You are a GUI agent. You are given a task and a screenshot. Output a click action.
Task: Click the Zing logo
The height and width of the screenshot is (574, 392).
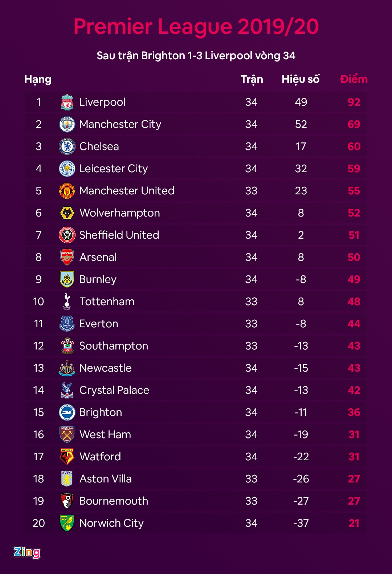tap(27, 552)
